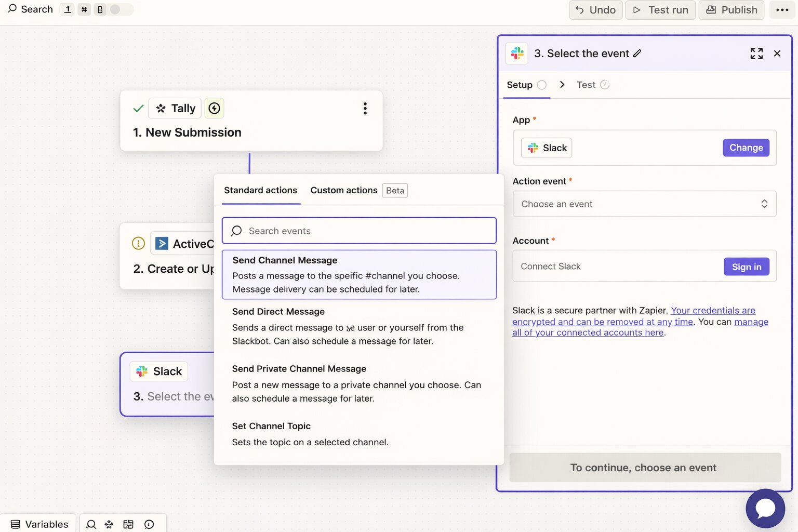Image resolution: width=798 pixels, height=532 pixels.
Task: Select the 'Account' field label
Action: point(530,241)
